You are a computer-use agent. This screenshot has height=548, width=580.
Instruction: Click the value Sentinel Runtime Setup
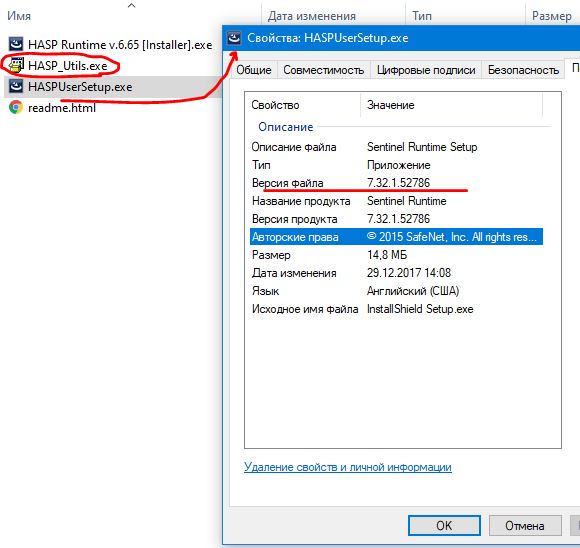pos(422,147)
